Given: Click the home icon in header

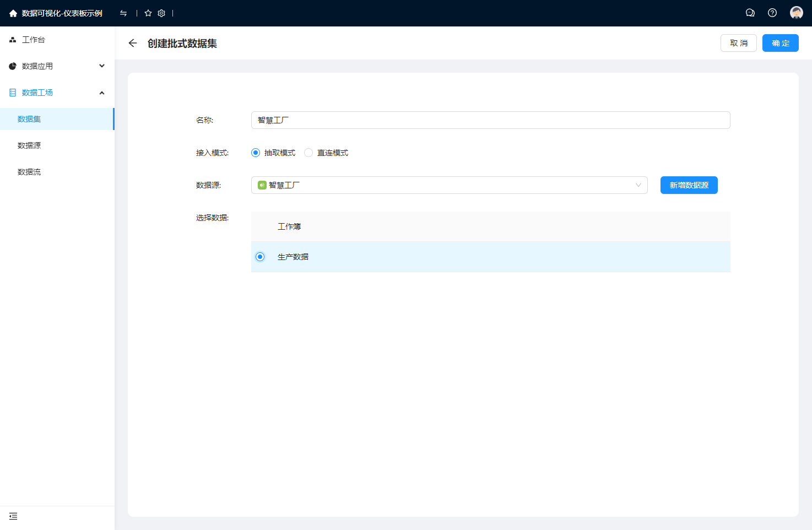Looking at the screenshot, I should point(13,13).
